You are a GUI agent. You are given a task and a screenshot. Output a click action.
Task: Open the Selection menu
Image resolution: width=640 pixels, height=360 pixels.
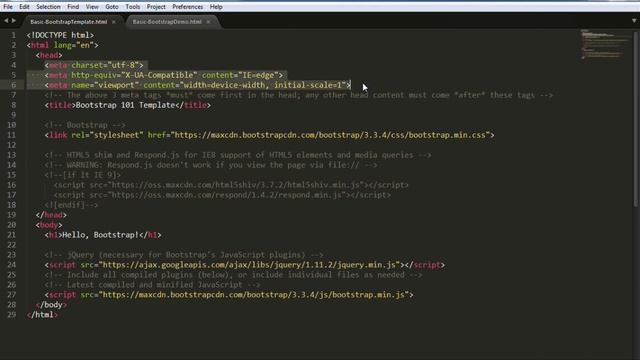(48, 7)
